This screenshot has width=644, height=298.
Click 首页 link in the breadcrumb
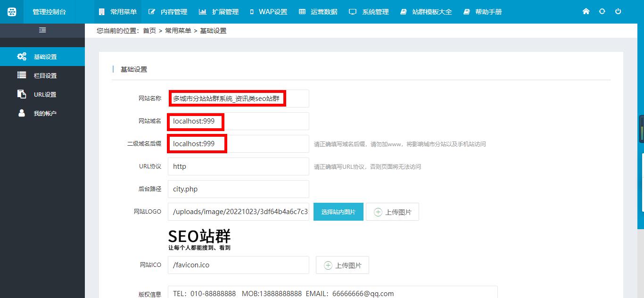coord(149,31)
